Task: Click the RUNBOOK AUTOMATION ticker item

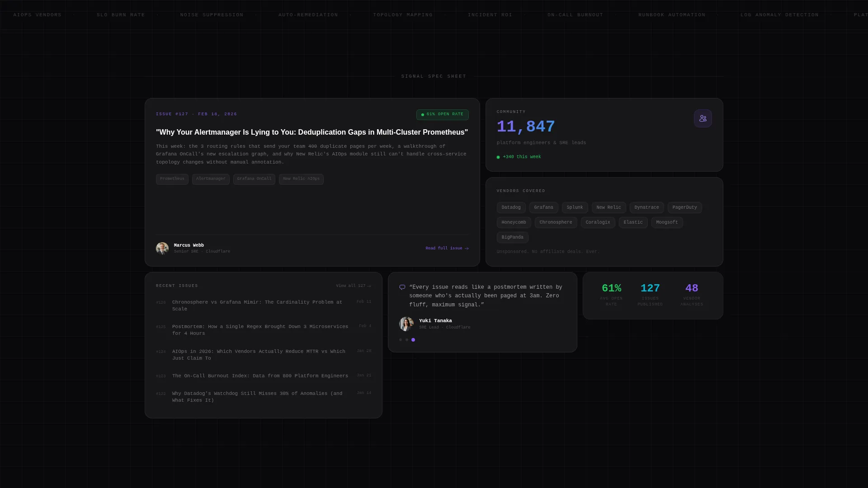Action: point(672,15)
